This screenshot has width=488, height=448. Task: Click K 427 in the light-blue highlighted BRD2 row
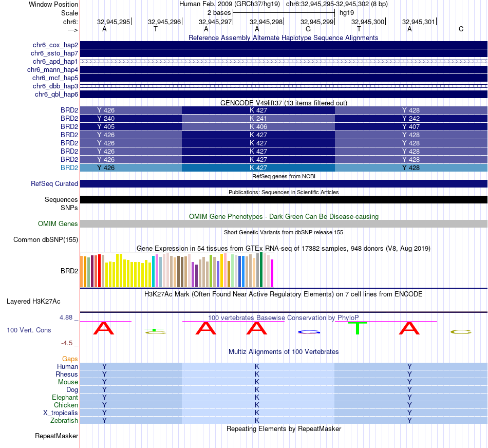point(258,168)
